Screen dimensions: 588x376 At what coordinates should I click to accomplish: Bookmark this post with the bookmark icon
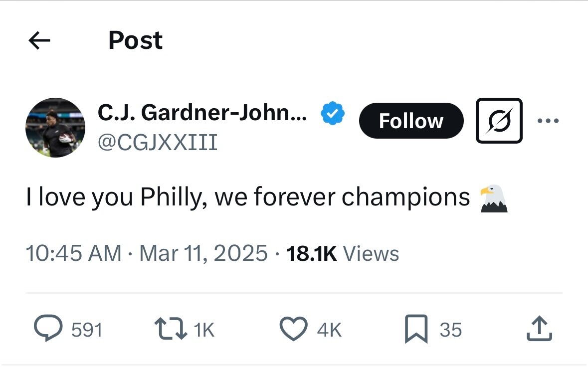tap(416, 329)
